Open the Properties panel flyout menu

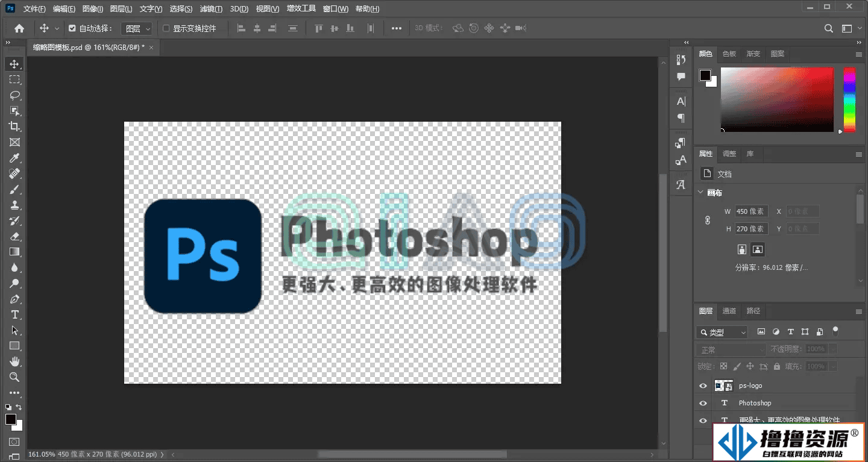pyautogui.click(x=859, y=154)
